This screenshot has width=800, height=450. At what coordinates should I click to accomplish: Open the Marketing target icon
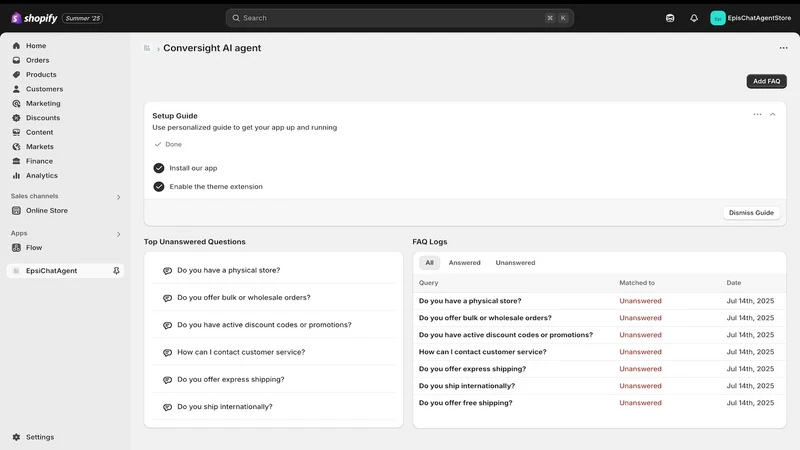tap(16, 103)
